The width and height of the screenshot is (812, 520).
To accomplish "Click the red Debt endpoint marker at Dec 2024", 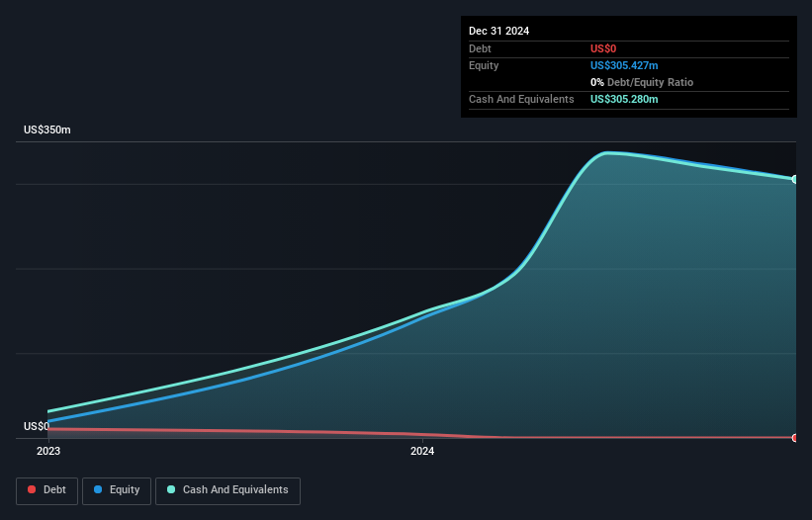I will [x=795, y=438].
